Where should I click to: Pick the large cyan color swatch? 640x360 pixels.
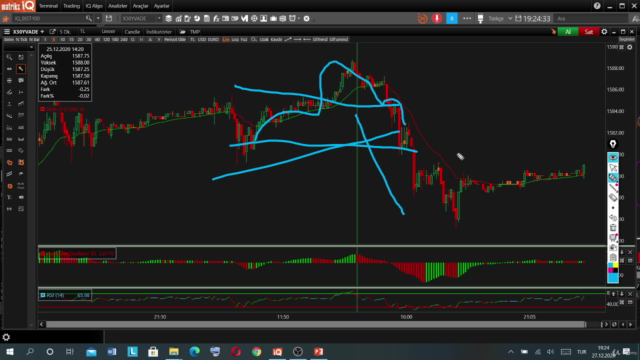tap(613, 278)
